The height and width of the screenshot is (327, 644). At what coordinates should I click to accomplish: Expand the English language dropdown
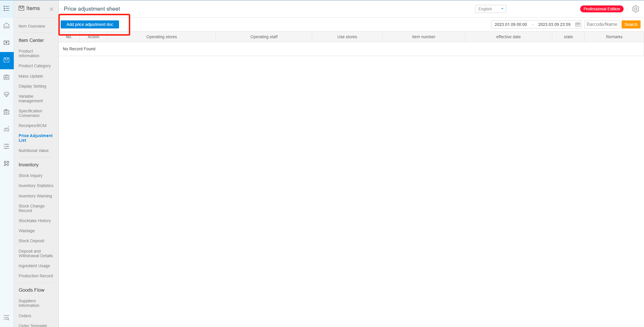pos(490,9)
